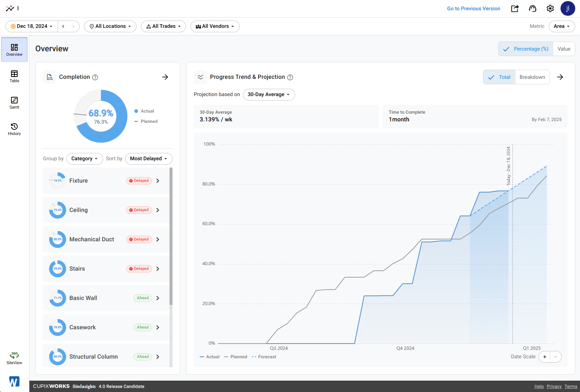Expand the Structural Column row chevron

(158, 357)
